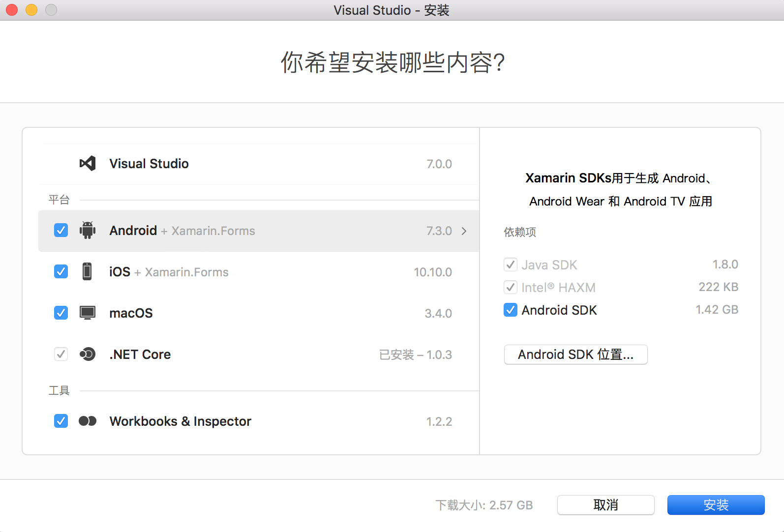
Task: Minimize the window with yellow button
Action: (x=31, y=10)
